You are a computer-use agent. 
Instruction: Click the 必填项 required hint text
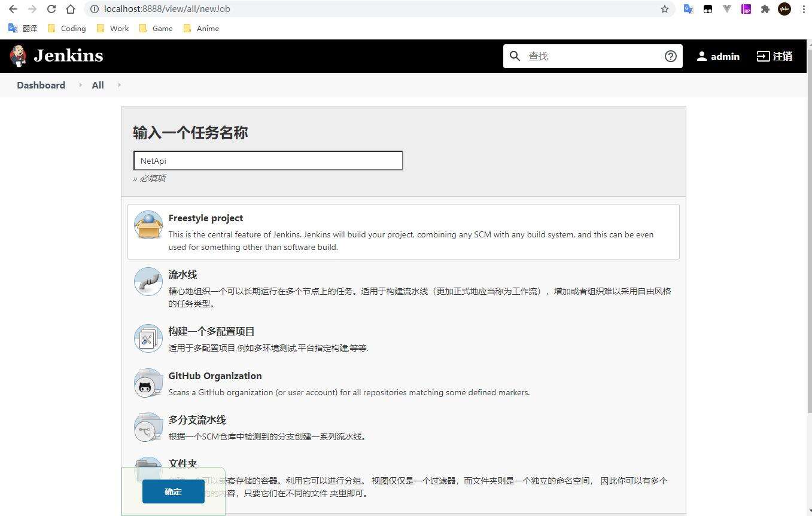pos(150,178)
